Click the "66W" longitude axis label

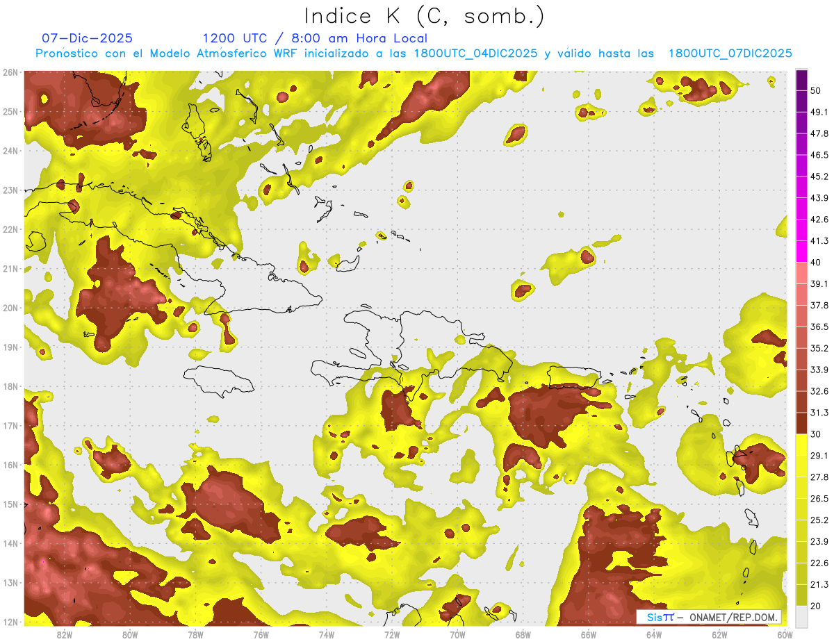[x=589, y=634]
